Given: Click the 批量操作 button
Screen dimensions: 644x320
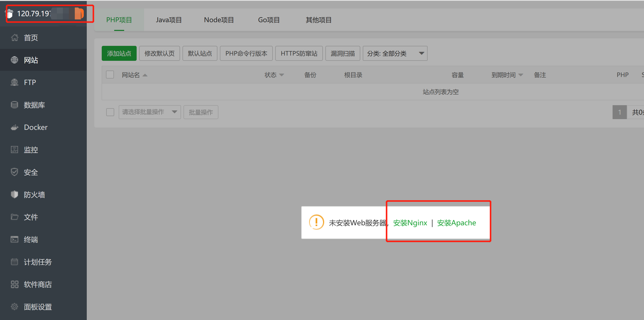Looking at the screenshot, I should tap(201, 112).
